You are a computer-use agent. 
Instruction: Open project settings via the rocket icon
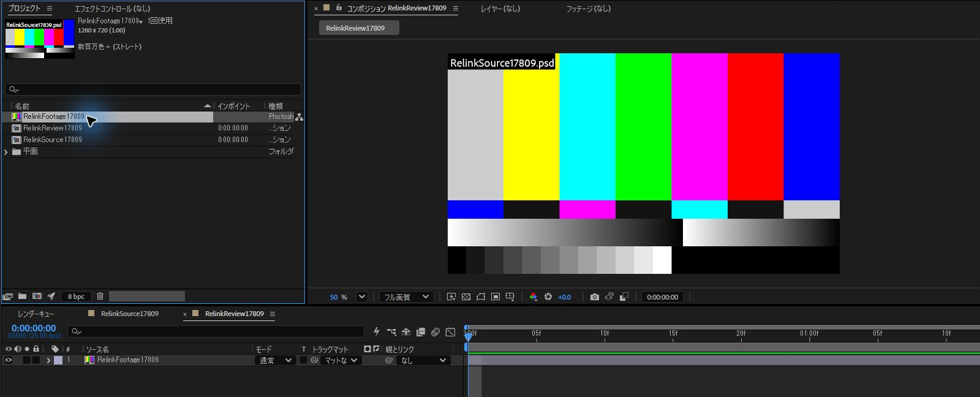[51, 297]
